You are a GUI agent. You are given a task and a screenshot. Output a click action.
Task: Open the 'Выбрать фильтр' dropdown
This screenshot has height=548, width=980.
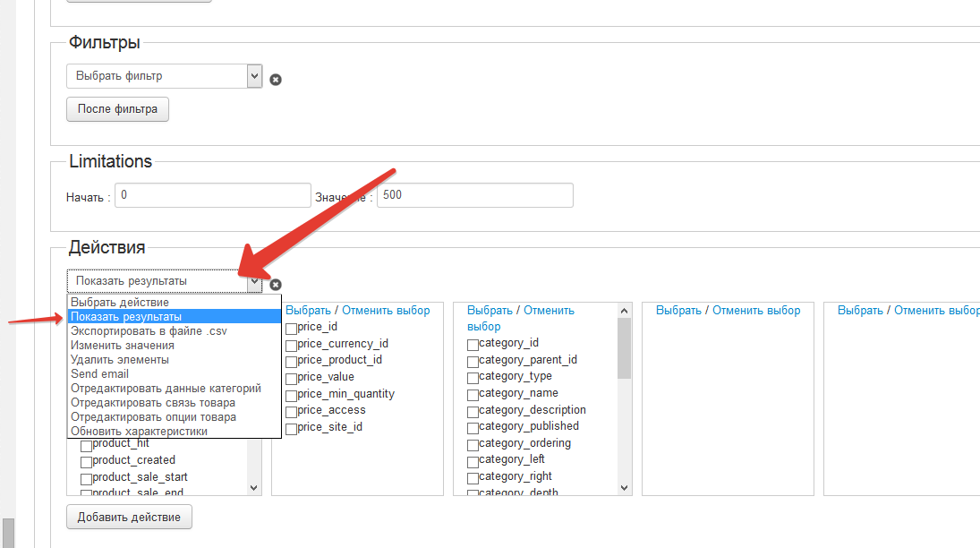164,76
